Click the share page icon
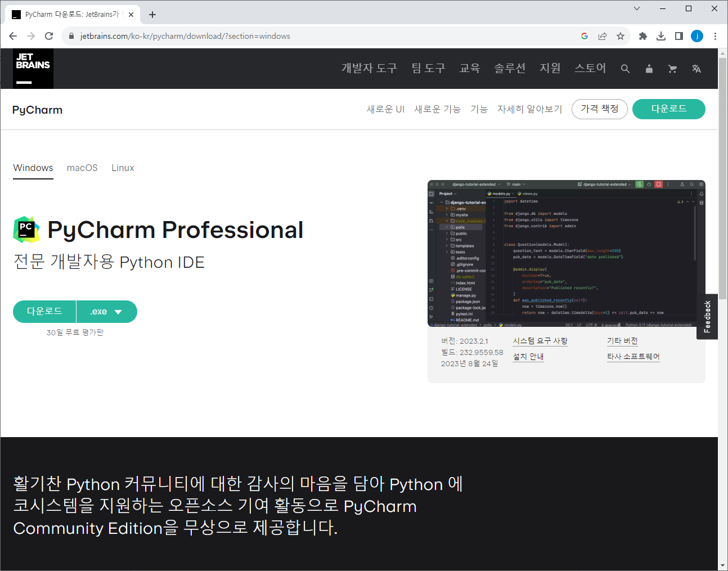This screenshot has width=728, height=571. click(x=603, y=36)
